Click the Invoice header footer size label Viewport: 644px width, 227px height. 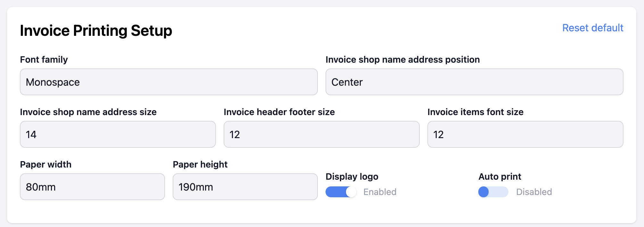279,112
